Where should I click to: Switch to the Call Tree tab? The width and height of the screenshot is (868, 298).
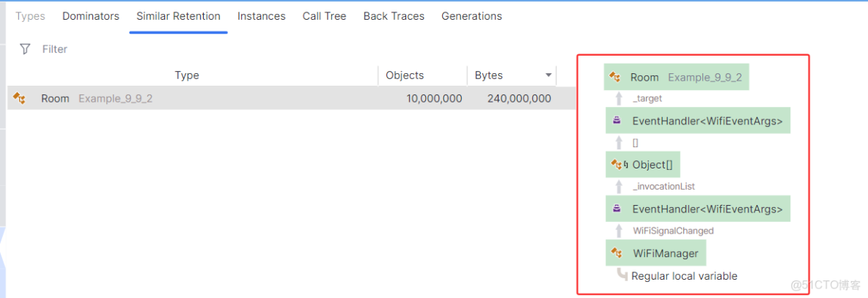point(324,16)
